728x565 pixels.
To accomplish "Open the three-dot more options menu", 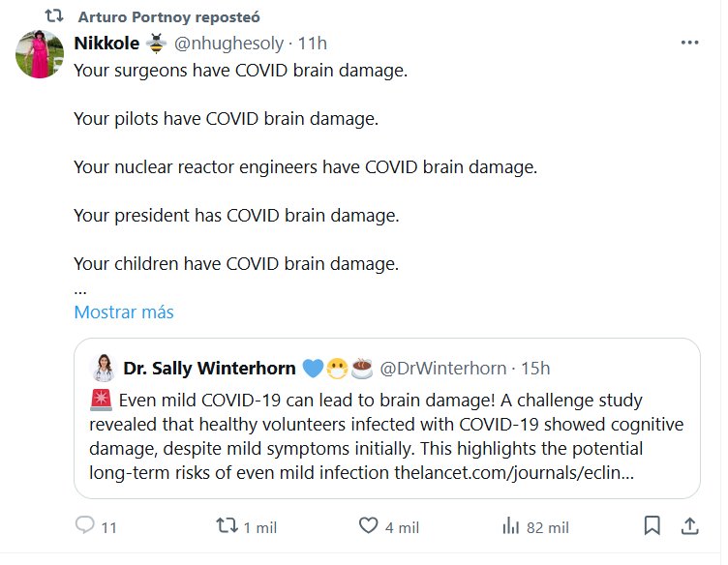I will (x=689, y=44).
